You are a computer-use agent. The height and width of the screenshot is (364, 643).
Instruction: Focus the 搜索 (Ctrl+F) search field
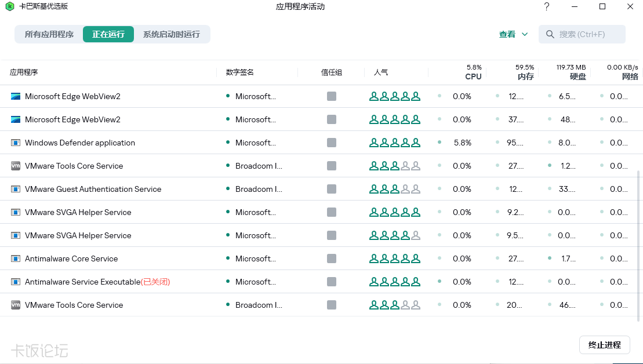coord(582,34)
